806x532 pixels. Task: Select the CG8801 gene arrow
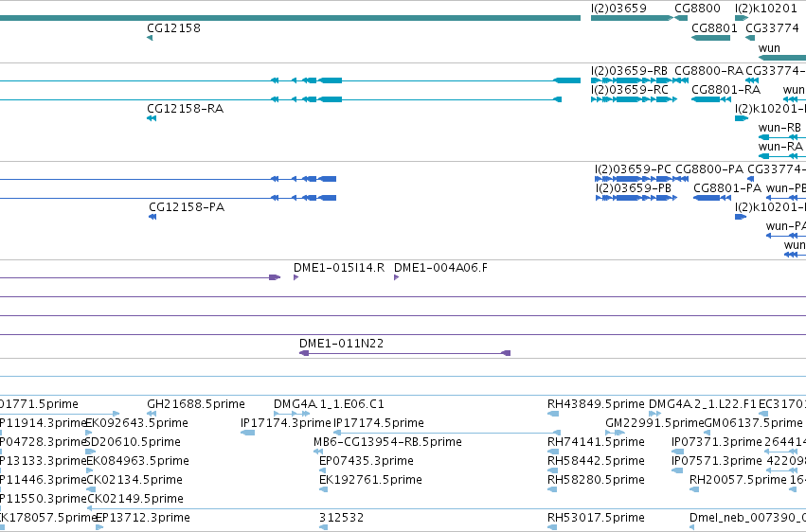(x=710, y=38)
